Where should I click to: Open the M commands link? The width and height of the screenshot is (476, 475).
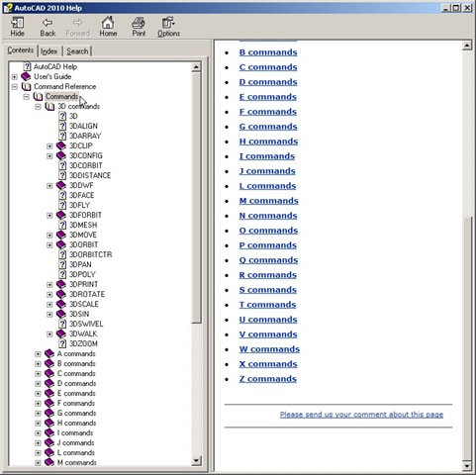click(269, 201)
